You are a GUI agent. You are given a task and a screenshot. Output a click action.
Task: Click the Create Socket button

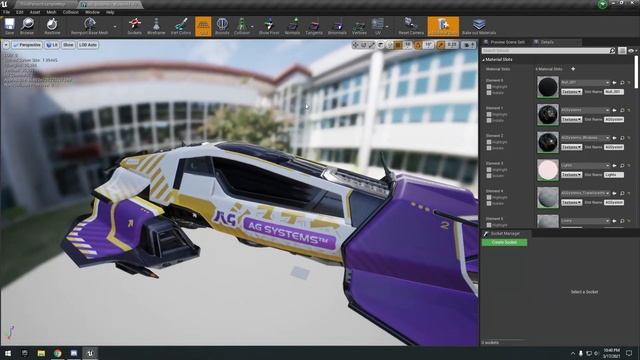coord(504,242)
